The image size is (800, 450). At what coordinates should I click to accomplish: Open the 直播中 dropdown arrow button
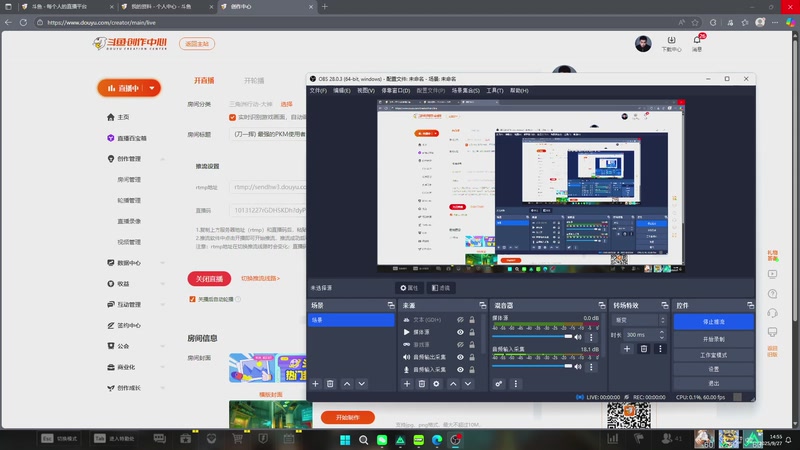pos(152,88)
